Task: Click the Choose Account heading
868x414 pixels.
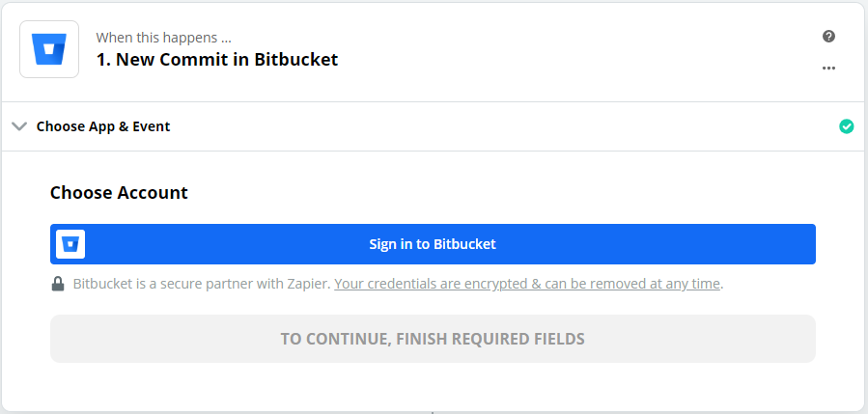Action: pos(119,193)
